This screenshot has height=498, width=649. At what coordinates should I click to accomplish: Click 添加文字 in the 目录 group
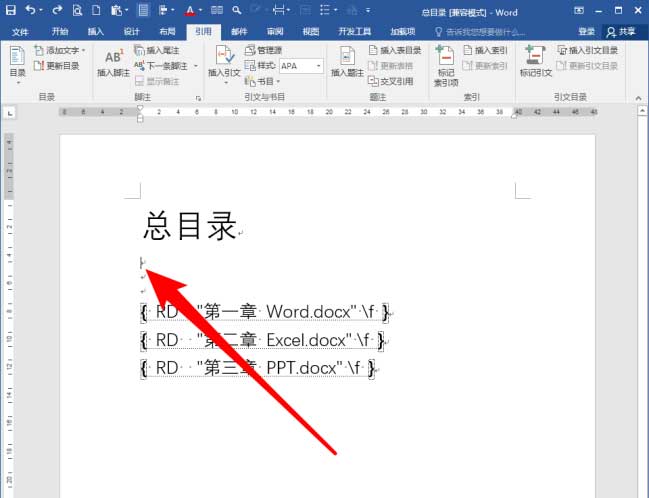pos(60,51)
